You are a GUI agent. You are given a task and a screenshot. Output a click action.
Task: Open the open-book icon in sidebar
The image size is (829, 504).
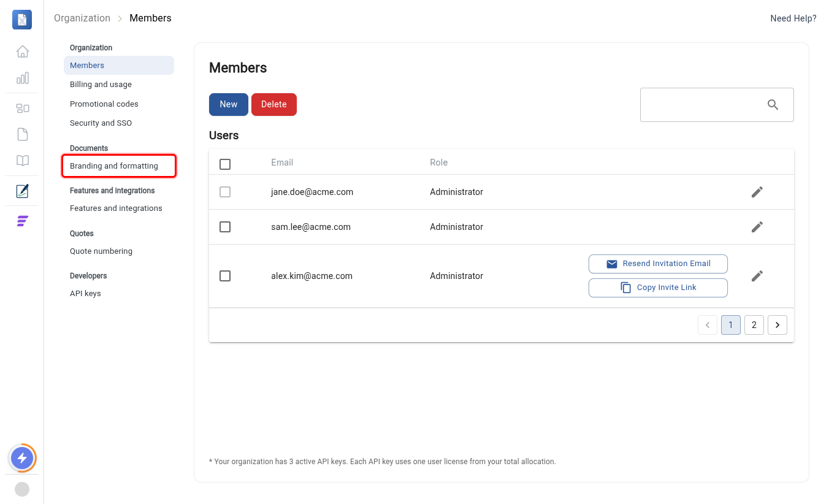(x=22, y=161)
